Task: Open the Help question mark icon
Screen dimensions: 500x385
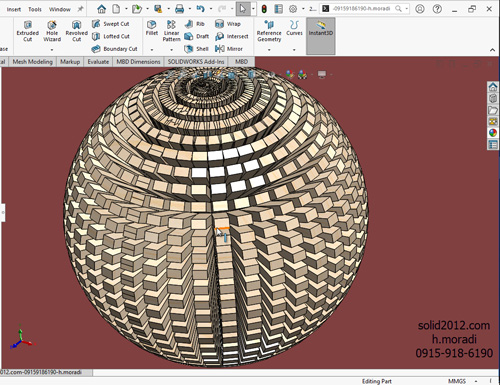Action: (x=437, y=9)
